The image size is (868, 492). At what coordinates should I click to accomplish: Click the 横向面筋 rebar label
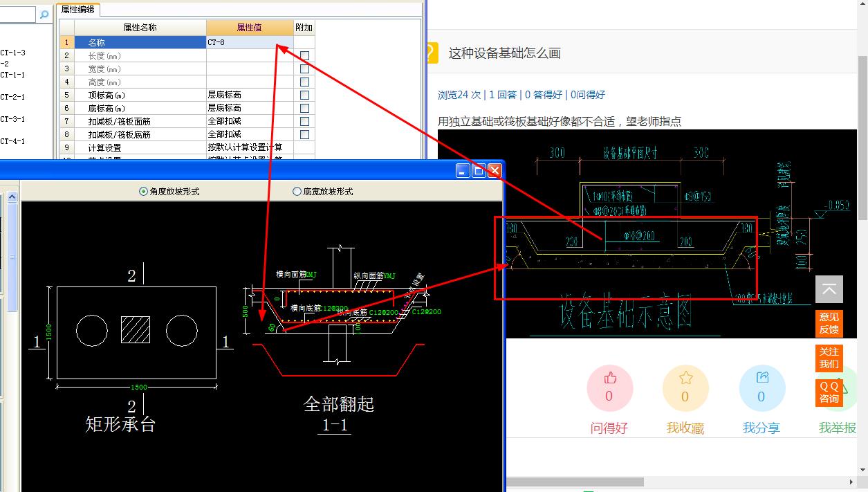tap(290, 274)
